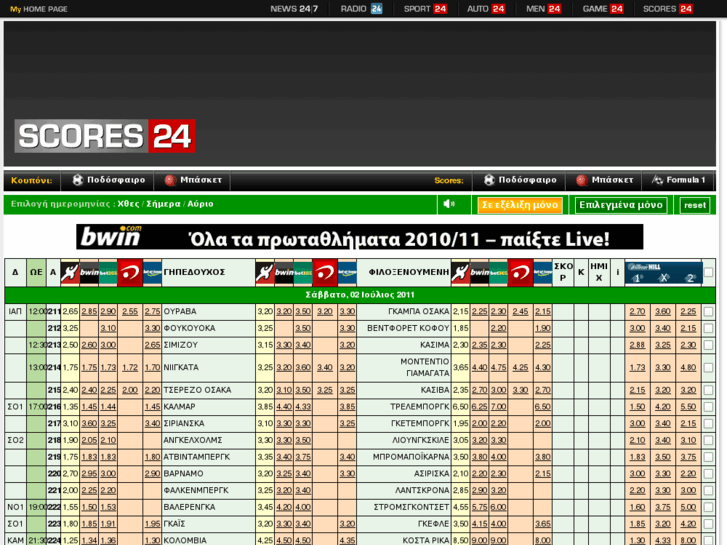Click the SCORES 24 site logo
This screenshot has width=727, height=545.
pos(105,135)
